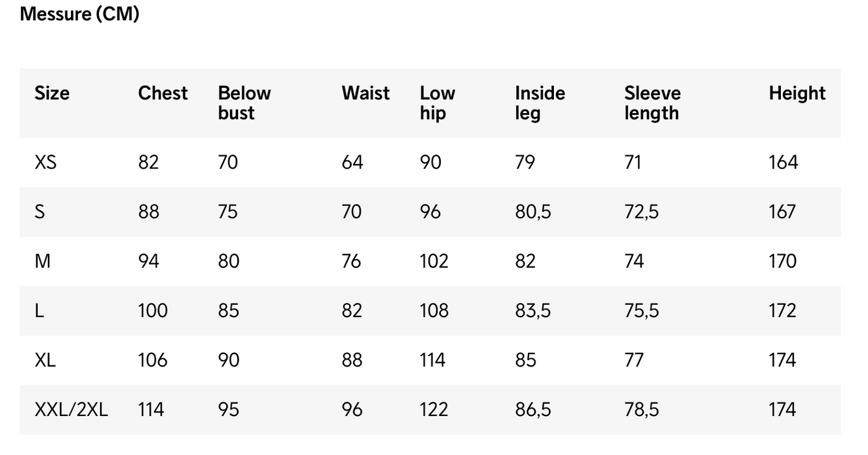Select the Chest column header
The height and width of the screenshot is (455, 868).
pos(163,93)
